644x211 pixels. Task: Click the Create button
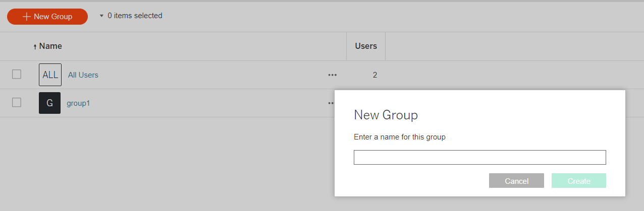coord(579,181)
